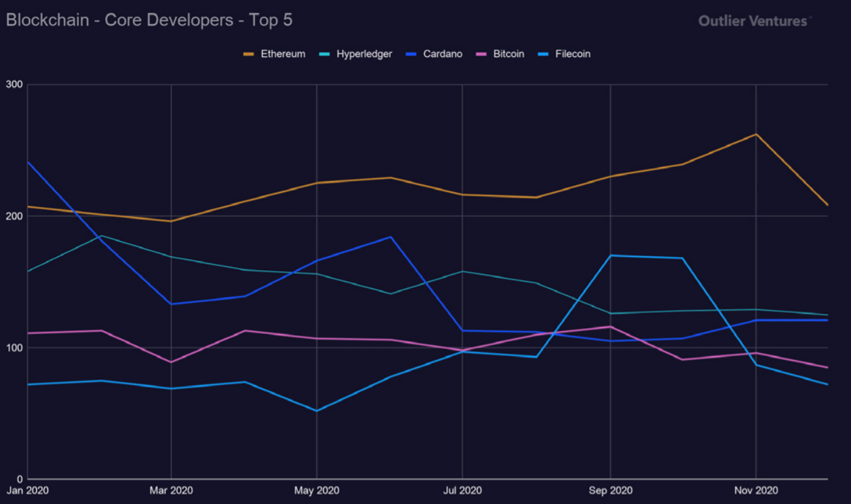Click the 'Jul 2020' x-axis label

click(x=462, y=490)
